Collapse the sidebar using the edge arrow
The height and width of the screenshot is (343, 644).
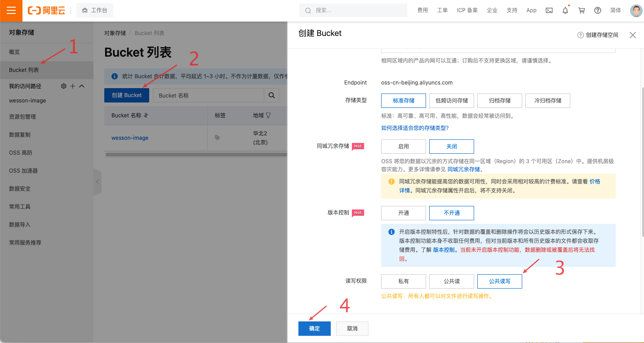[98, 182]
